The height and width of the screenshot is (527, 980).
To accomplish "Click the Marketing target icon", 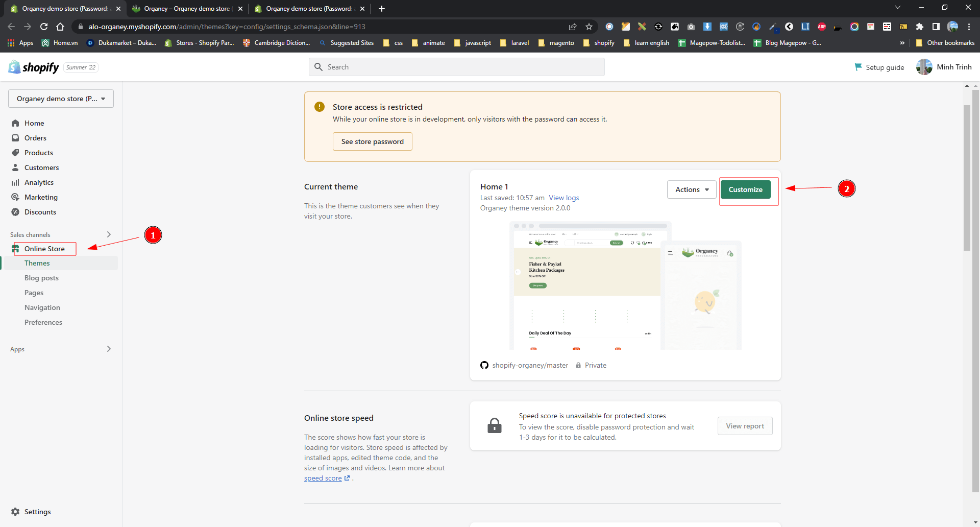I will 15,197.
